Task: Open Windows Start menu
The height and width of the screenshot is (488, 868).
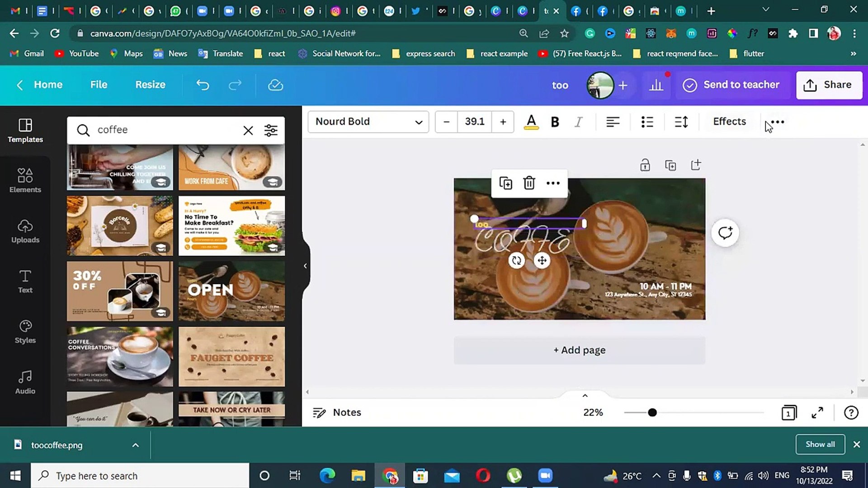Action: pyautogui.click(x=15, y=476)
